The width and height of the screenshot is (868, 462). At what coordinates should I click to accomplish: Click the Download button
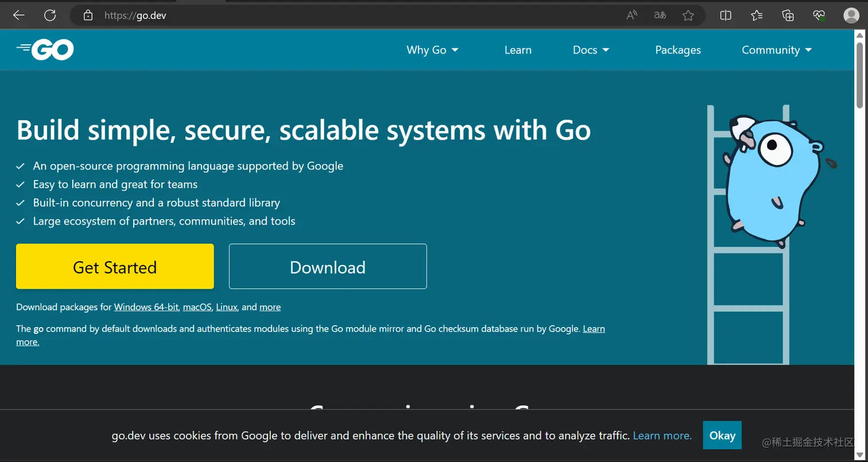(328, 267)
